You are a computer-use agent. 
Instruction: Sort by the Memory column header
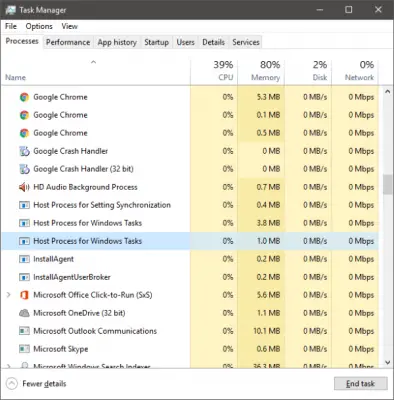coord(261,71)
